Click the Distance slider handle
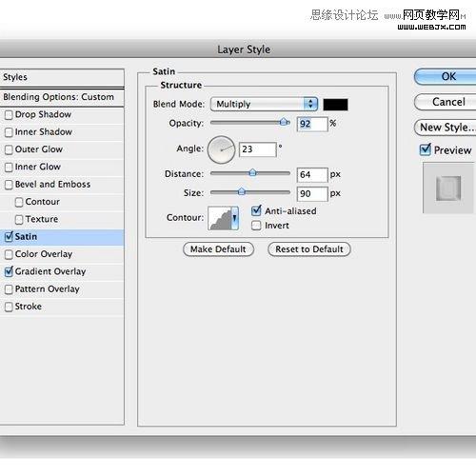The width and height of the screenshot is (476, 476). pyautogui.click(x=252, y=172)
